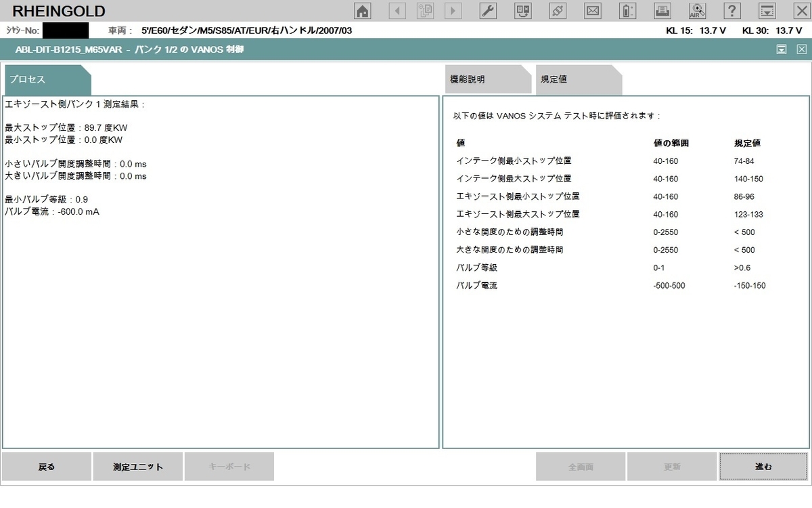The height and width of the screenshot is (508, 812).
Task: Click the 測定ユニット button
Action: (x=138, y=467)
